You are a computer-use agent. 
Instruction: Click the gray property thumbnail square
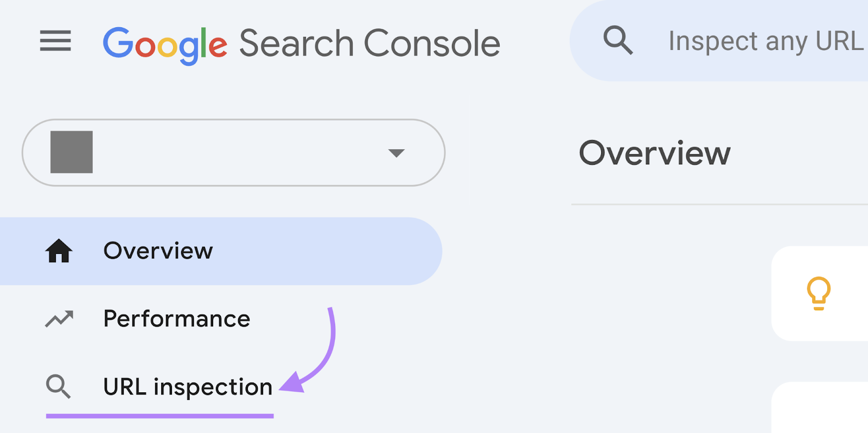(71, 153)
